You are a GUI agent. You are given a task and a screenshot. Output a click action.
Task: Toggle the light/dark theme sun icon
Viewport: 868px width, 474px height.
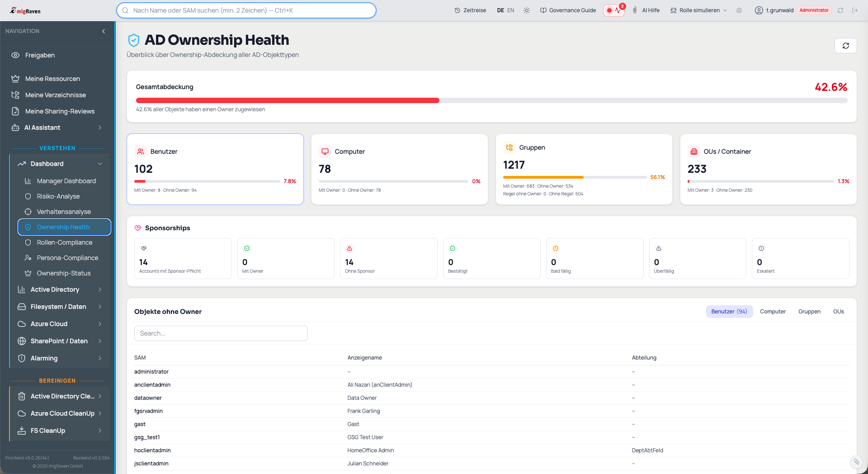click(x=527, y=10)
